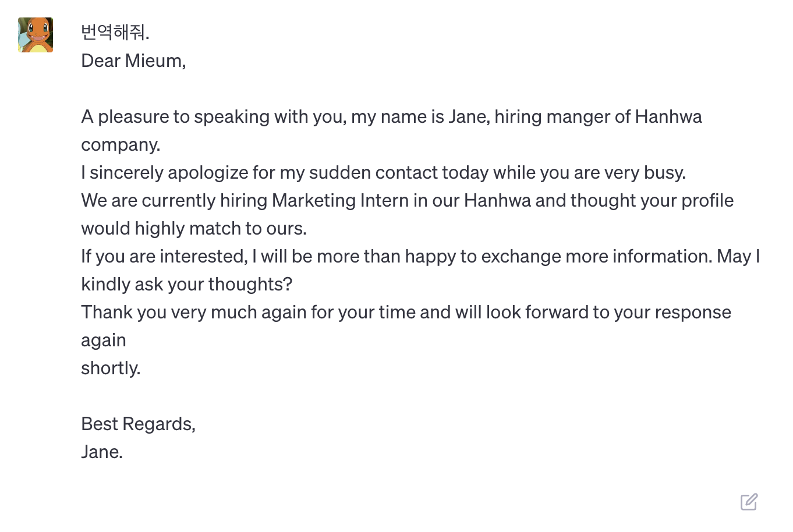This screenshot has width=793, height=532.
Task: Click the Korean text 번역해줘
Action: [x=115, y=33]
